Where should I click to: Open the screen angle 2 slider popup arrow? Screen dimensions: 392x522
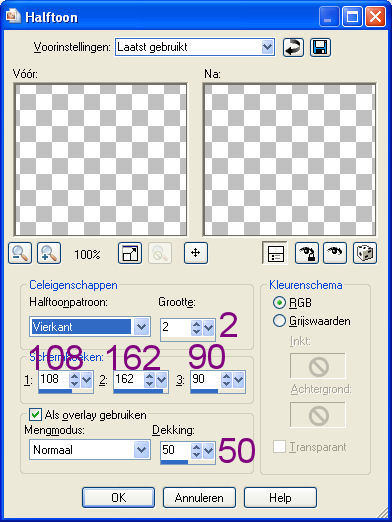162,380
